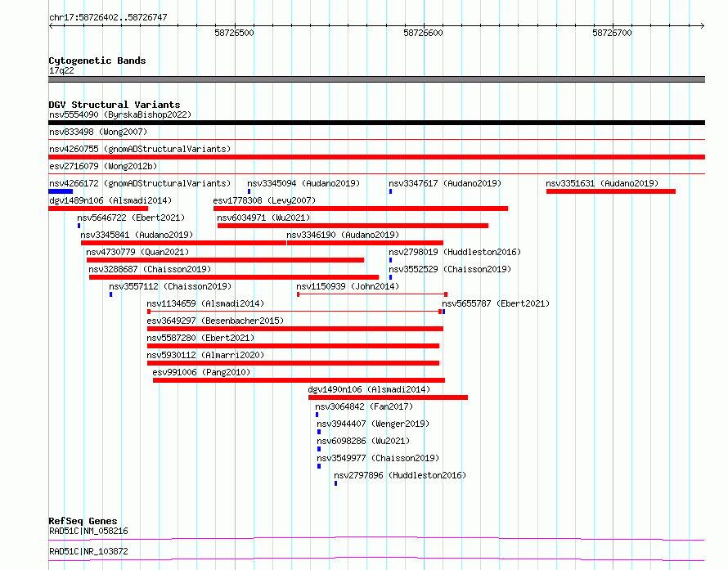Screen dimensions: 728x570
Task: Select nsv5930112 (Almarri2020) label
Action: (x=205, y=355)
